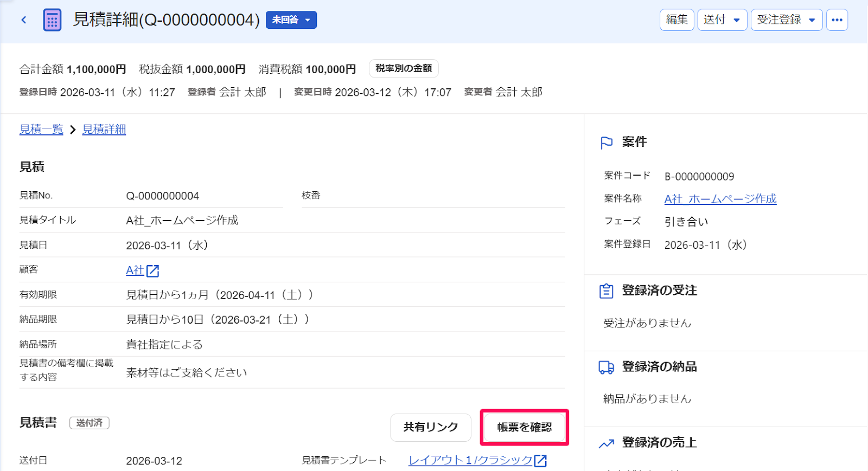Click the フェーズ value 引き合い
This screenshot has height=471, width=868.
point(686,222)
